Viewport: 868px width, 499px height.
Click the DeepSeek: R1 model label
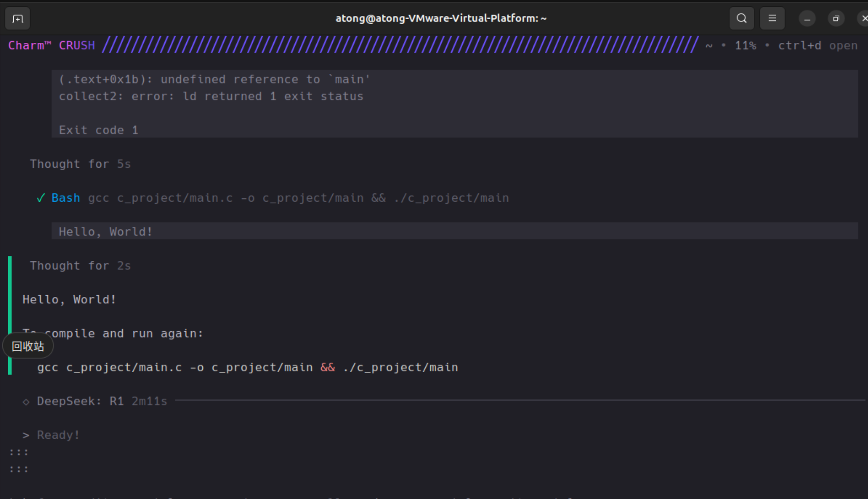pos(80,401)
